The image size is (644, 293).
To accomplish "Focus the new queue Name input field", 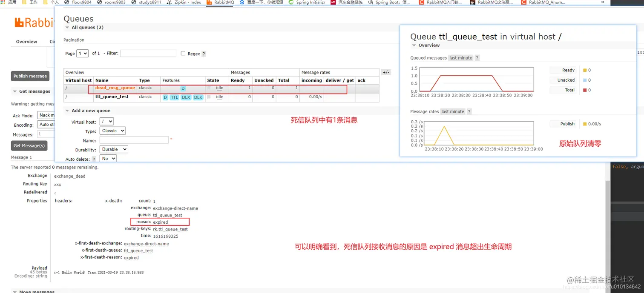I will click(134, 140).
